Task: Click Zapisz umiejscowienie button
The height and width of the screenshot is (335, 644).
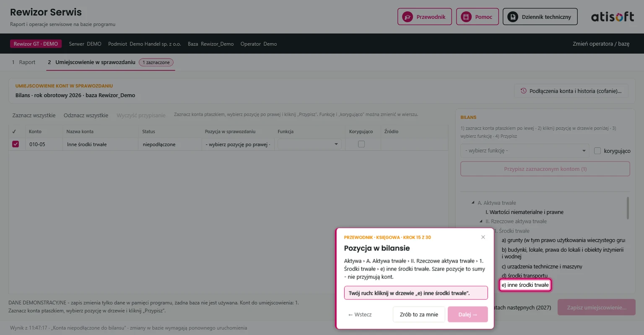Action: tap(597, 307)
